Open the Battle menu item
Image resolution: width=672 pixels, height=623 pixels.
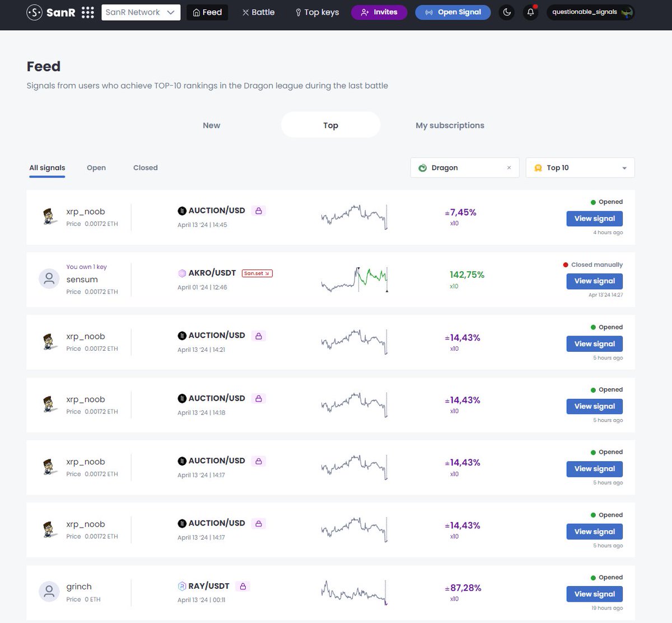click(x=258, y=12)
